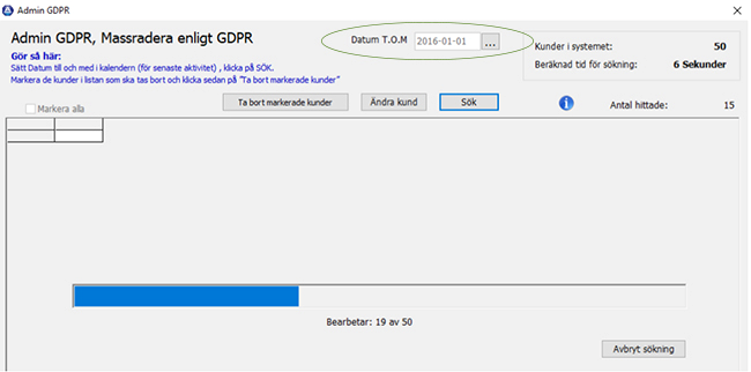
Task: Click the Bearbetar: 19 av 50 status text
Action: 369,322
